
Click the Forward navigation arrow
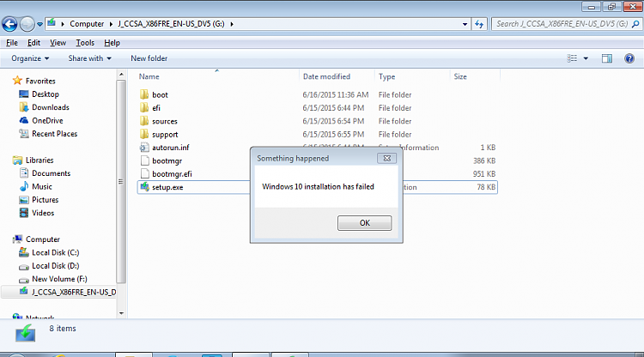tap(27, 24)
